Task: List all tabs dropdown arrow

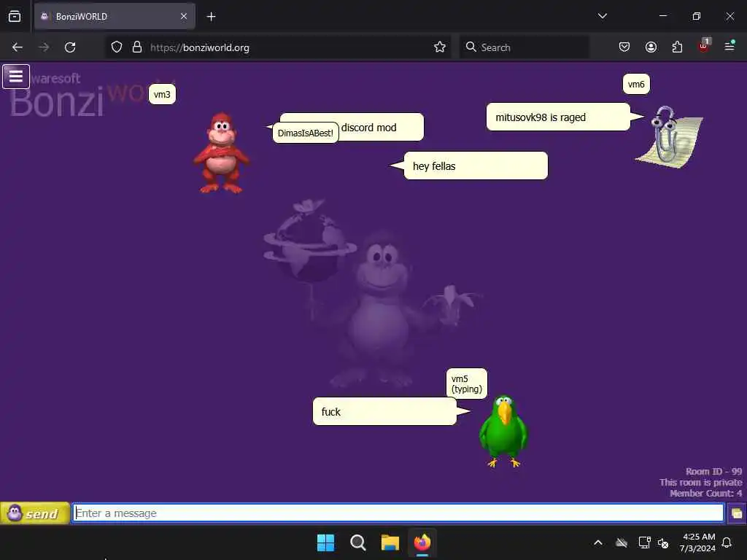Action: (602, 16)
